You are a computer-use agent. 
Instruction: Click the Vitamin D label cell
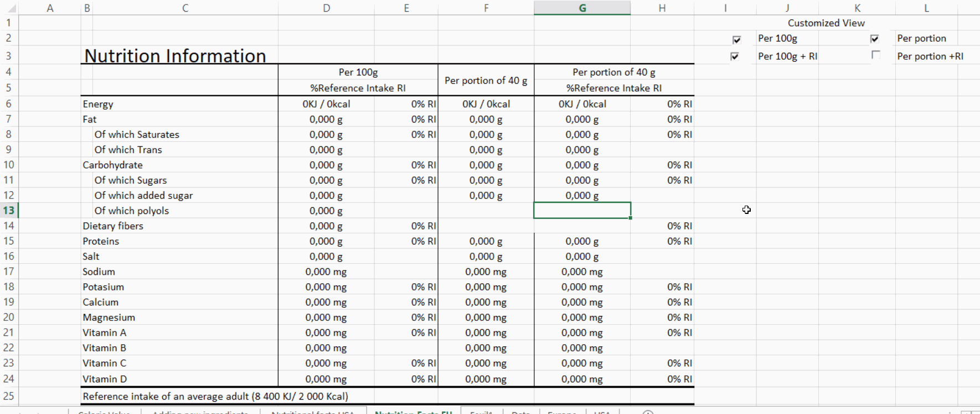coord(105,379)
